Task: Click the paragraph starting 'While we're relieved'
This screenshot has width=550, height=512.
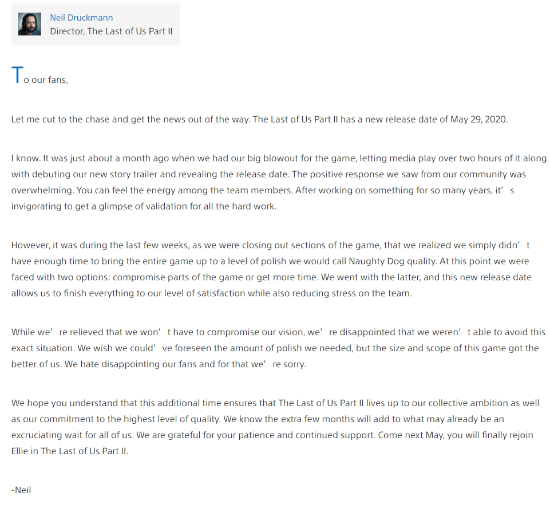Action: [278, 348]
